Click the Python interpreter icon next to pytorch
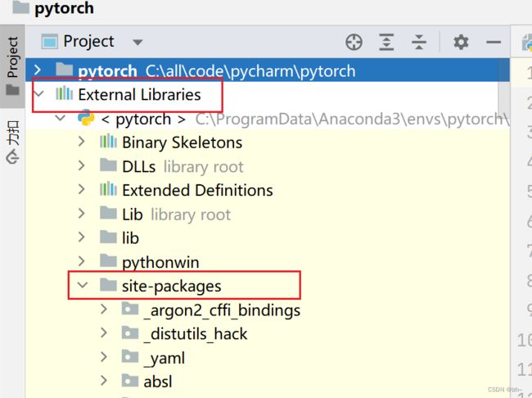The width and height of the screenshot is (532, 398). tap(86, 118)
